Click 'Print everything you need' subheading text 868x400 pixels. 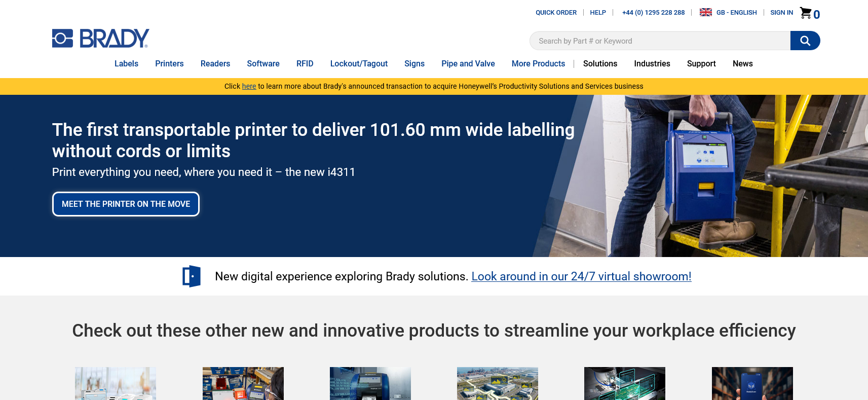[204, 172]
